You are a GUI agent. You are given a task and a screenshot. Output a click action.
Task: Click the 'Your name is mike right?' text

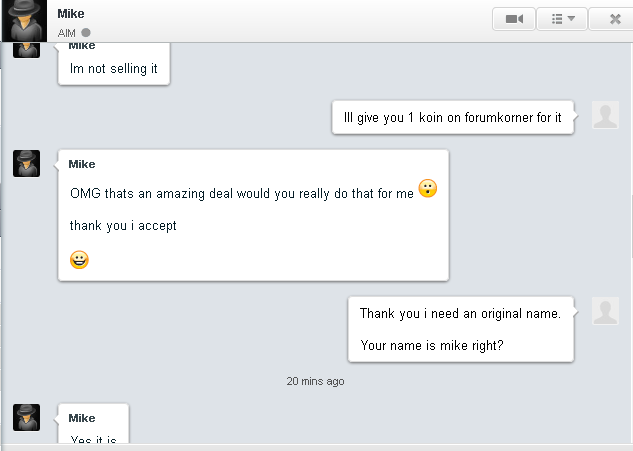[431, 346]
